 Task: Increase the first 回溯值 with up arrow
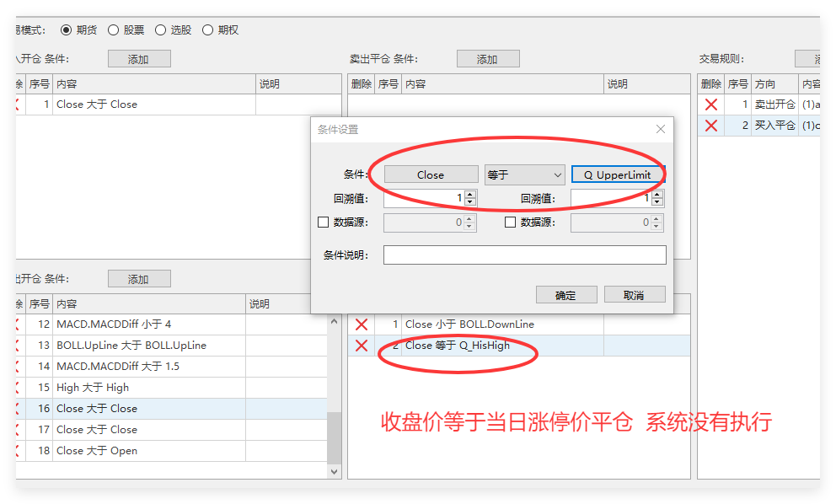(470, 194)
